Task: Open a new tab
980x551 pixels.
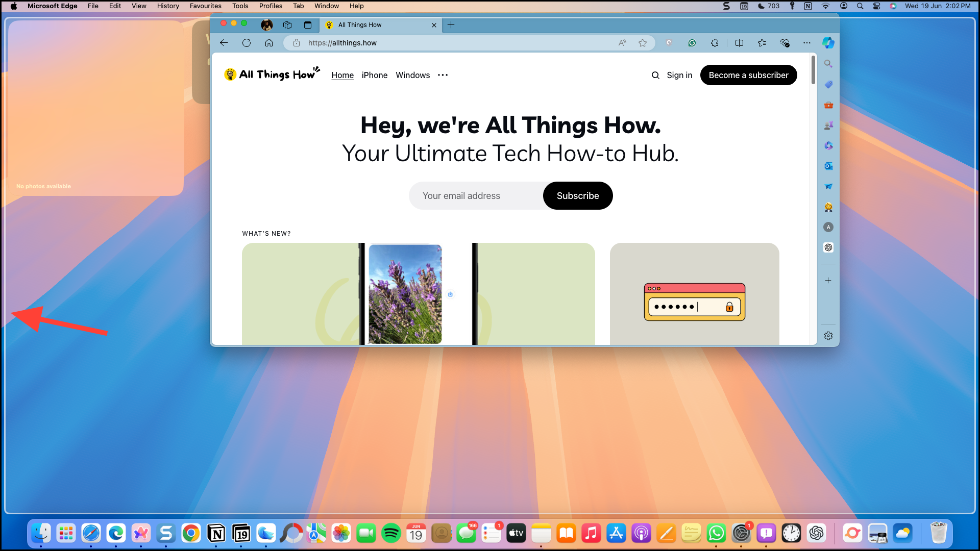Action: [451, 25]
